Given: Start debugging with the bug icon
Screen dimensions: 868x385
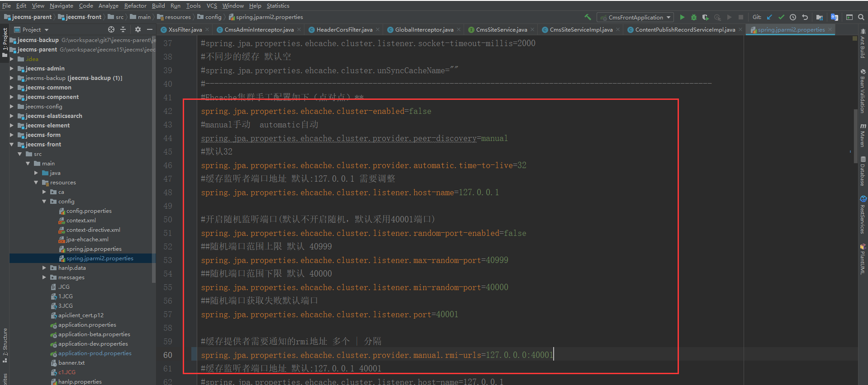Looking at the screenshot, I should click(x=694, y=17).
